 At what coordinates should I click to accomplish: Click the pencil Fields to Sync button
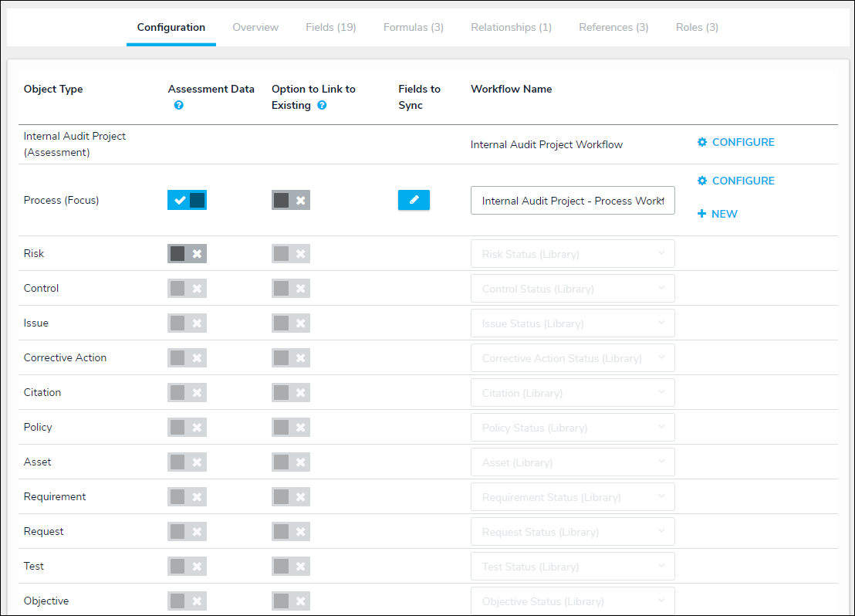click(414, 200)
